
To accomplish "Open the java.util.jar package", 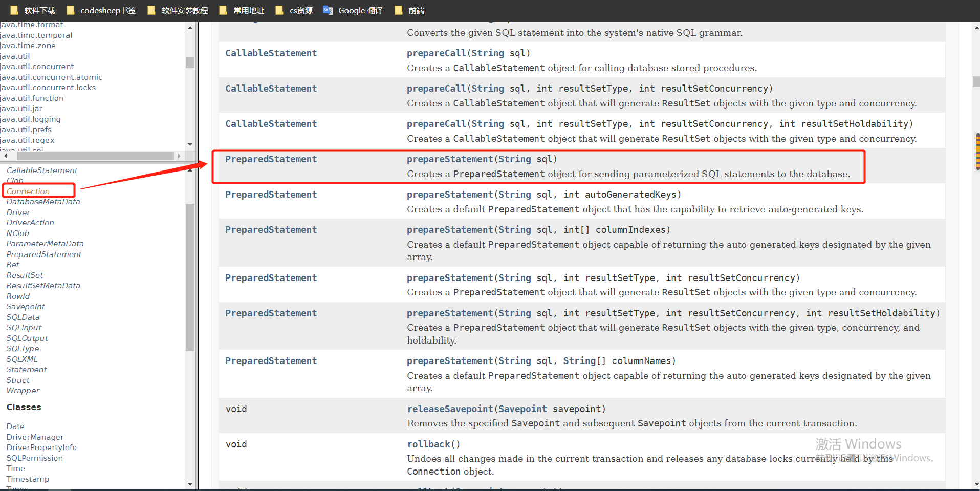I will [x=21, y=109].
